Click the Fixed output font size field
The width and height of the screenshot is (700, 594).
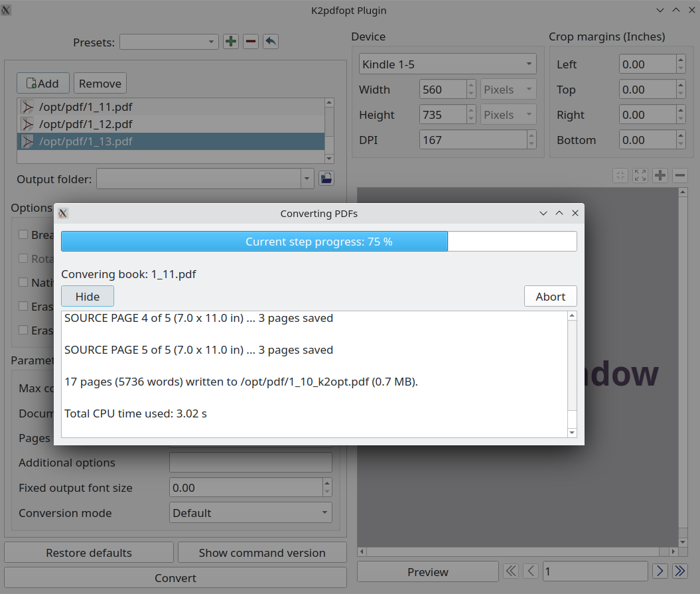pyautogui.click(x=246, y=487)
